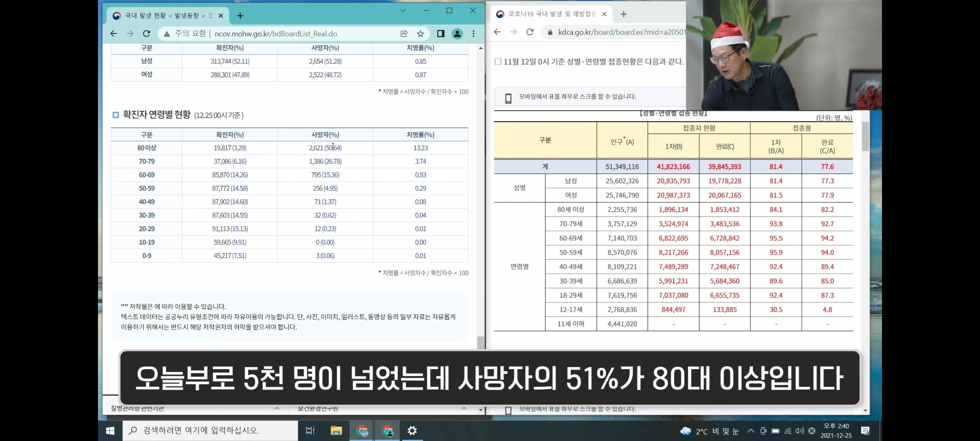Screen dimensions: 980x441
Task: Bookmark page with the star icon
Action: click(420, 33)
